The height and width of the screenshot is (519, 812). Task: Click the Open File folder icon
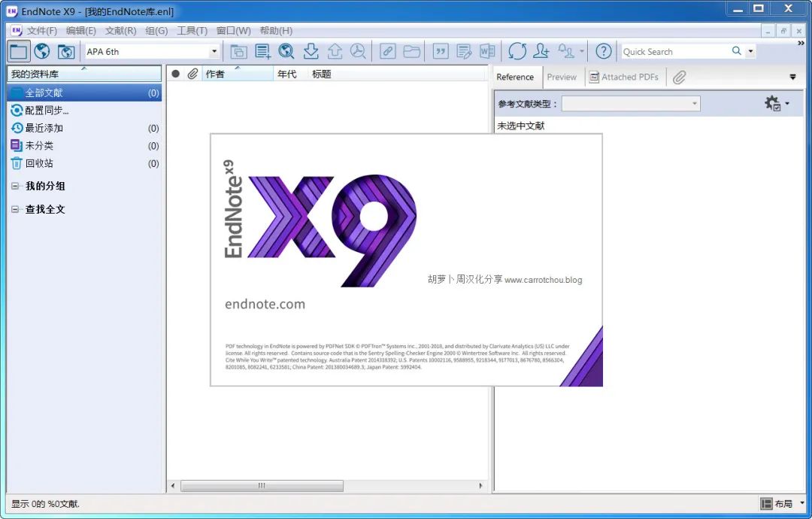point(412,51)
